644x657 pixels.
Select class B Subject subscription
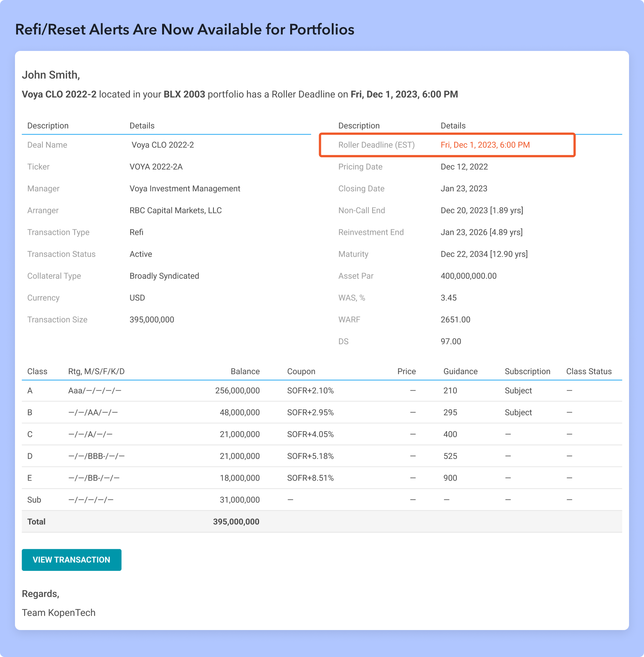[x=518, y=412]
